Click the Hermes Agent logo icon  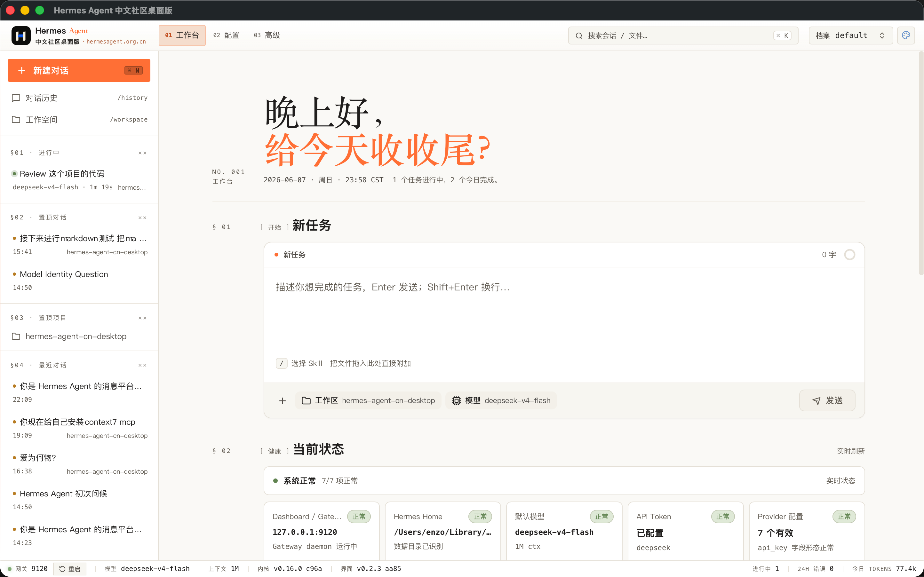tap(21, 36)
